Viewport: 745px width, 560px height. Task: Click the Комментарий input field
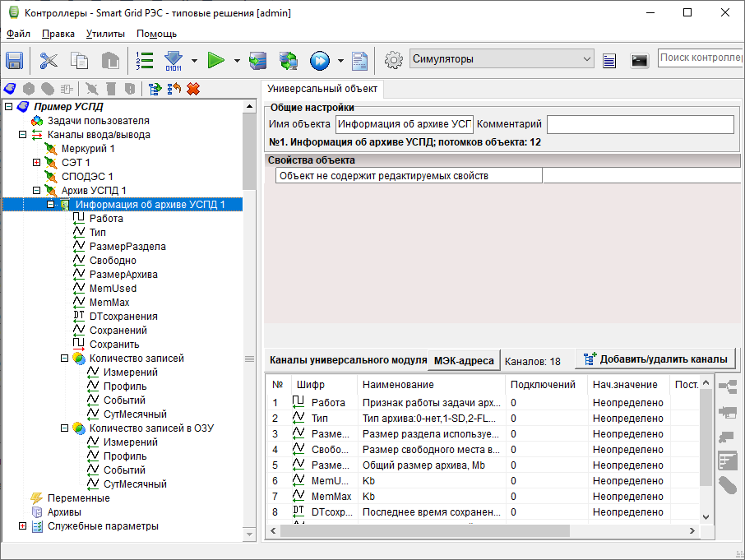pyautogui.click(x=640, y=125)
